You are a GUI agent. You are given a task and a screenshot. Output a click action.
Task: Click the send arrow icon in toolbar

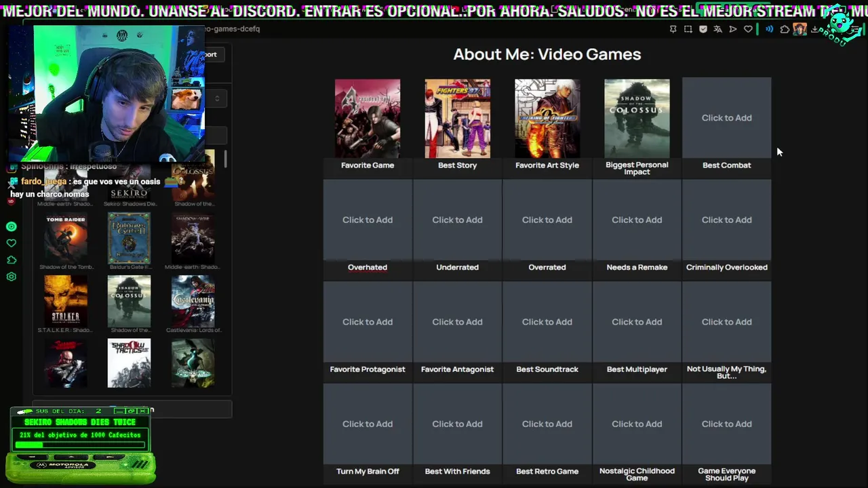point(733,29)
